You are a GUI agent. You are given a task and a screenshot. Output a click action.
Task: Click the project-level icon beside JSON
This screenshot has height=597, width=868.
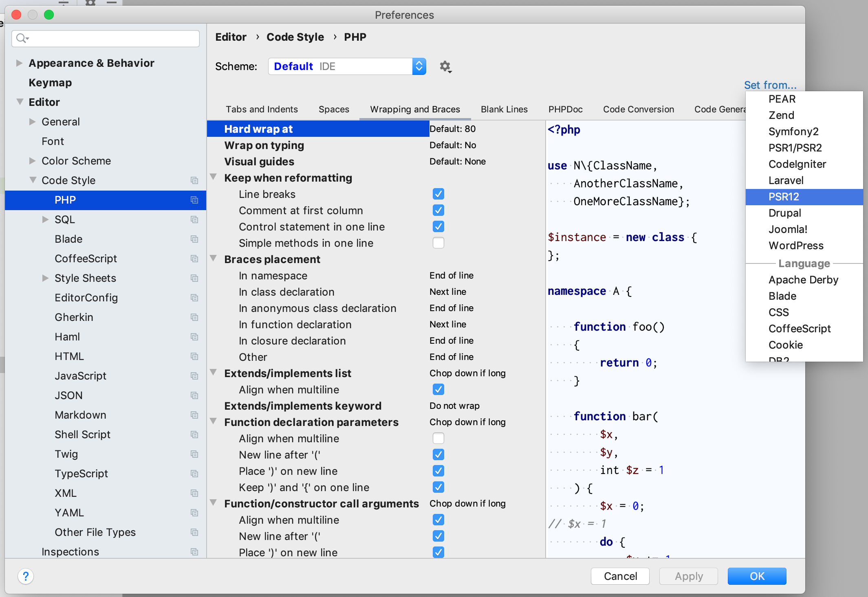[194, 395]
